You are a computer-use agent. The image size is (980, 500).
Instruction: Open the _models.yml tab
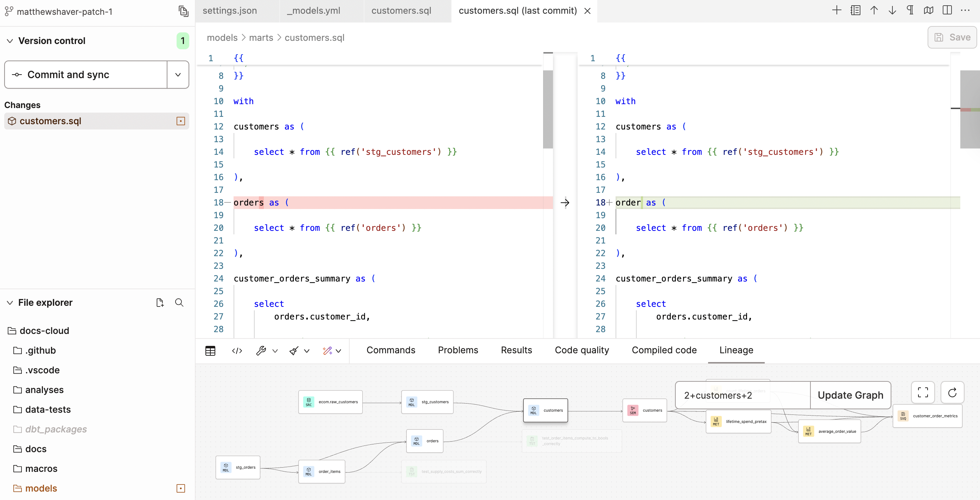313,11
